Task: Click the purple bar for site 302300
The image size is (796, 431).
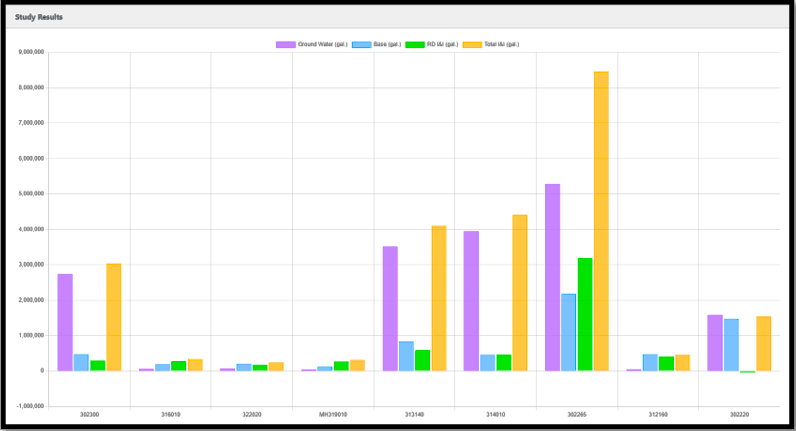Action: (65, 322)
